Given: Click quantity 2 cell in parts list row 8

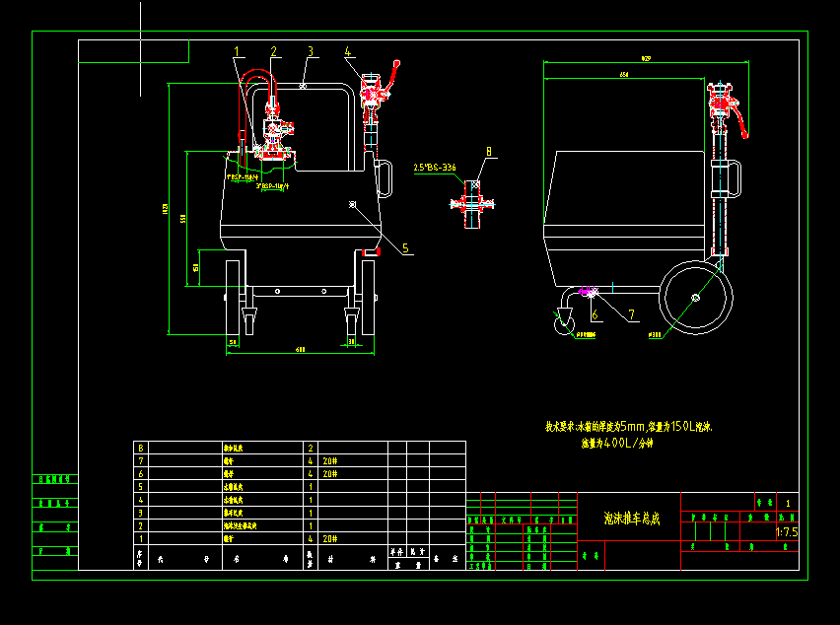Looking at the screenshot, I should [311, 448].
